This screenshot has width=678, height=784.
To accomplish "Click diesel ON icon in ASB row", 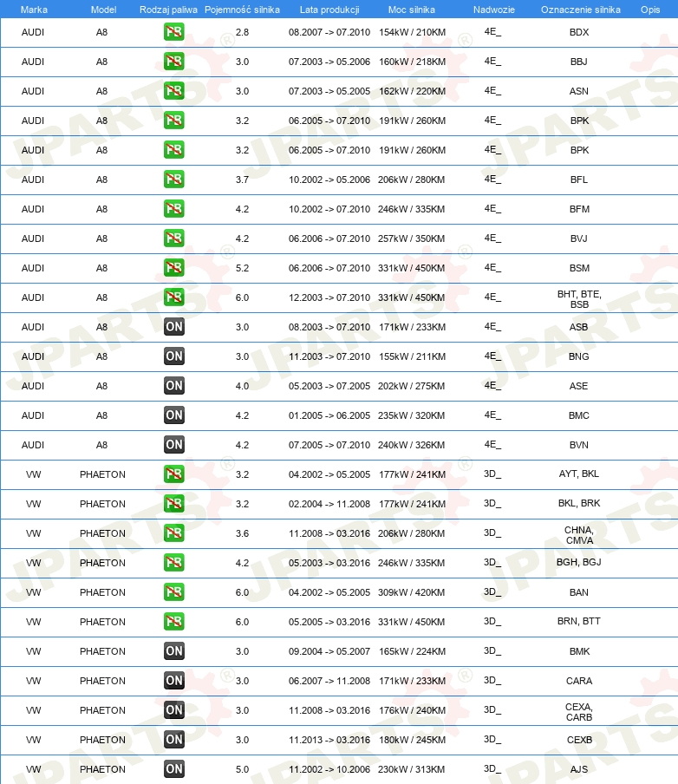I will click(174, 327).
